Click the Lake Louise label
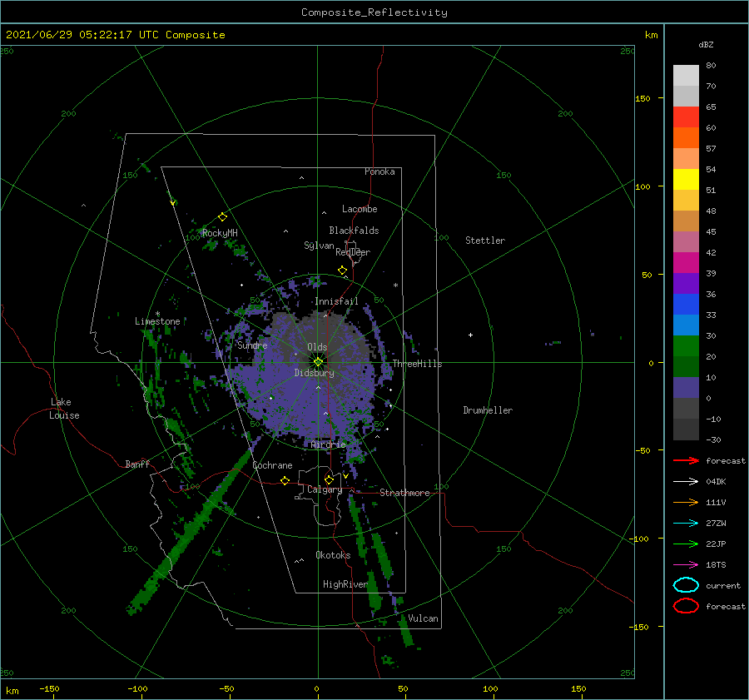The height and width of the screenshot is (700, 749). click(x=64, y=409)
